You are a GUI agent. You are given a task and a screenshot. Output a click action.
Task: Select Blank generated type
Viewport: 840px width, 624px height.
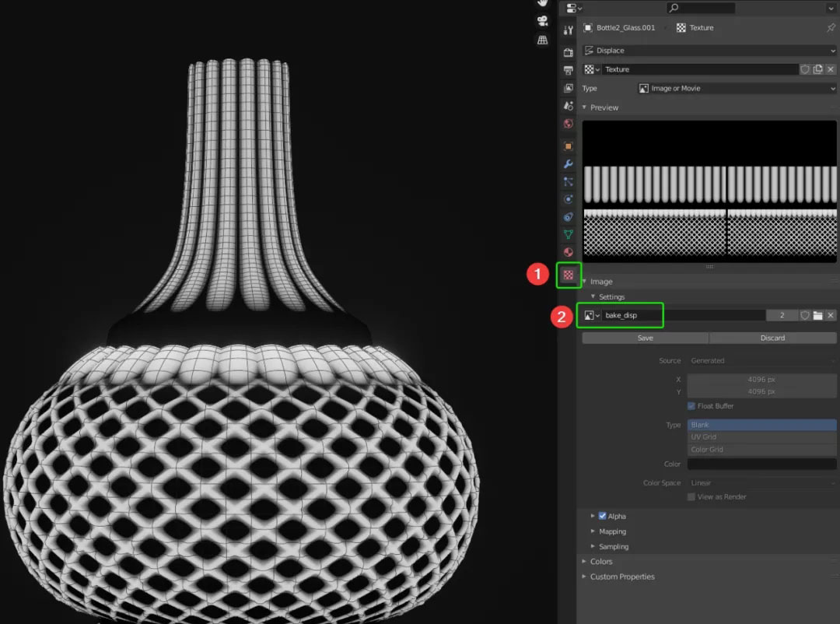click(x=761, y=425)
